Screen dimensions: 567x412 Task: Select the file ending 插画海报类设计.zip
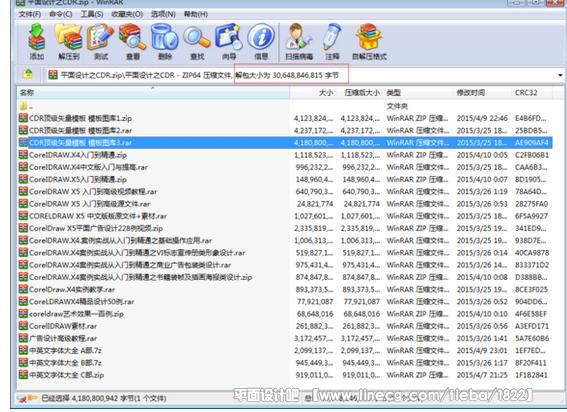(x=141, y=277)
